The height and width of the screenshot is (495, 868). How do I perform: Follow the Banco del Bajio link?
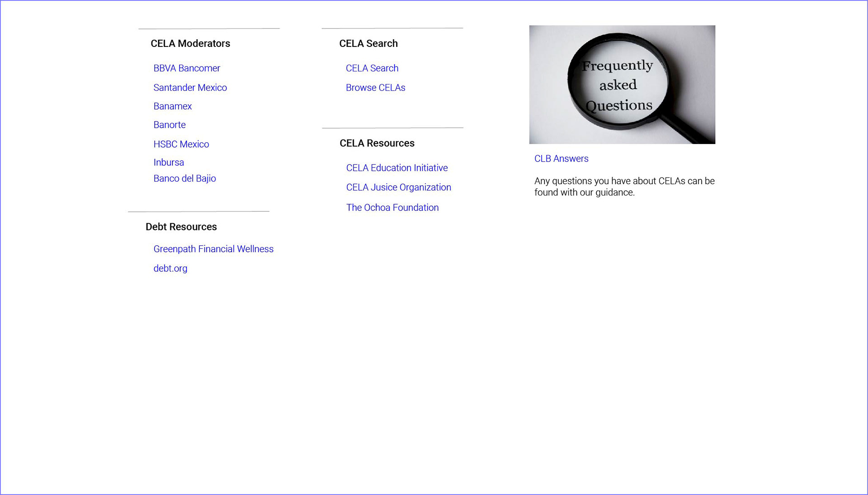point(184,178)
